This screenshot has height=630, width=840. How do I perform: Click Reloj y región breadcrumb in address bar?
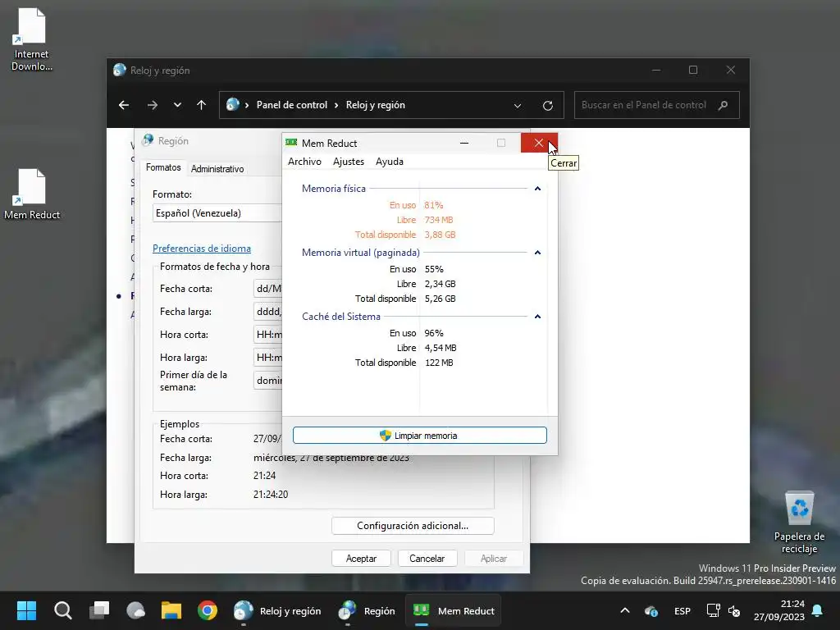376,105
